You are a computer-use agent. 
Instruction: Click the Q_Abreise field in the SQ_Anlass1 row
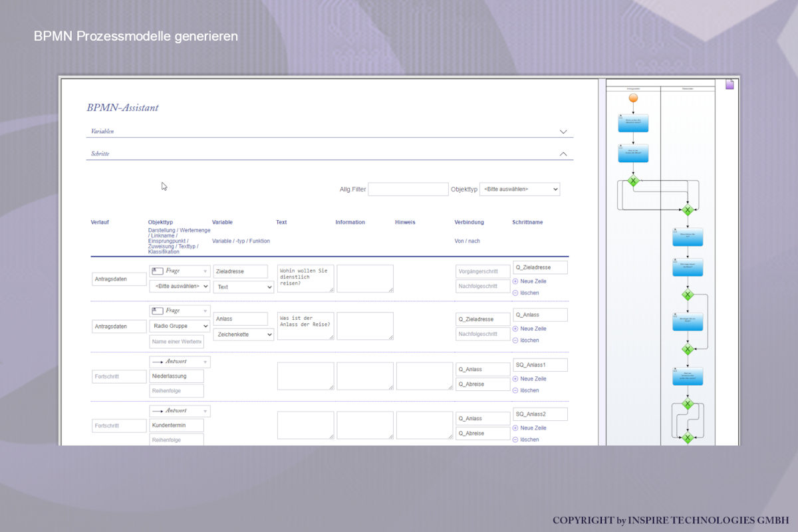click(x=483, y=384)
